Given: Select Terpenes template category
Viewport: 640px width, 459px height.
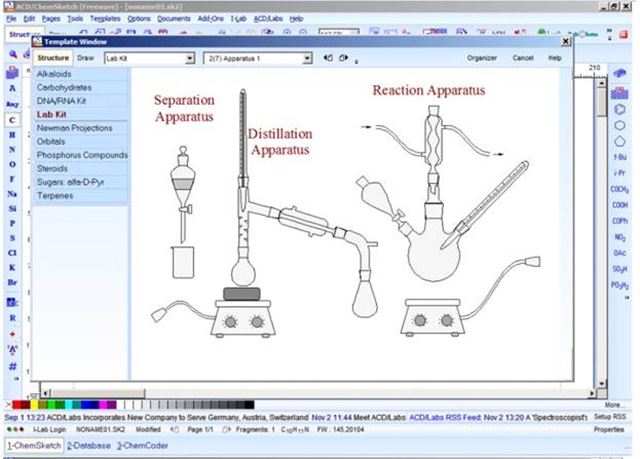Looking at the screenshot, I should click(x=81, y=195).
